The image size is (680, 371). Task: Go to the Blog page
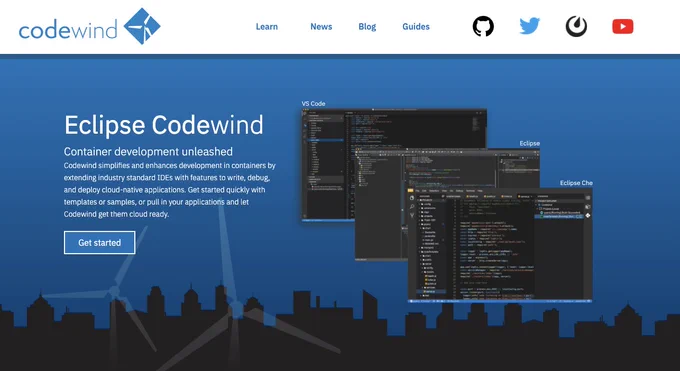coord(367,26)
